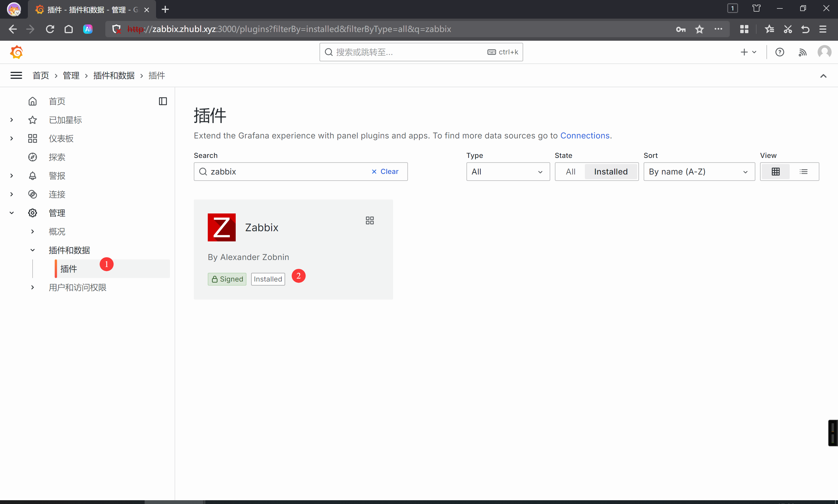The image size is (838, 504).
Task: Expand the 警报 chevron
Action: tap(12, 176)
